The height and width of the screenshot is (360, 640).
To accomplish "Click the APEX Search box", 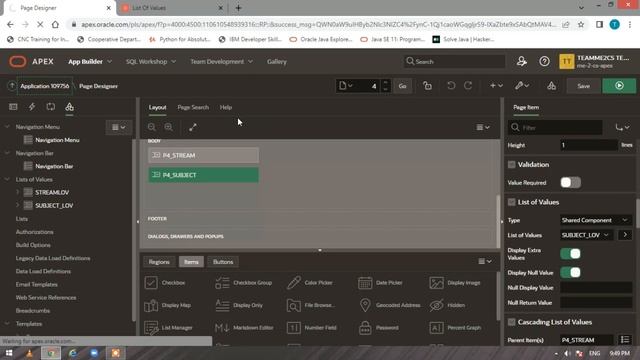I will click(454, 61).
